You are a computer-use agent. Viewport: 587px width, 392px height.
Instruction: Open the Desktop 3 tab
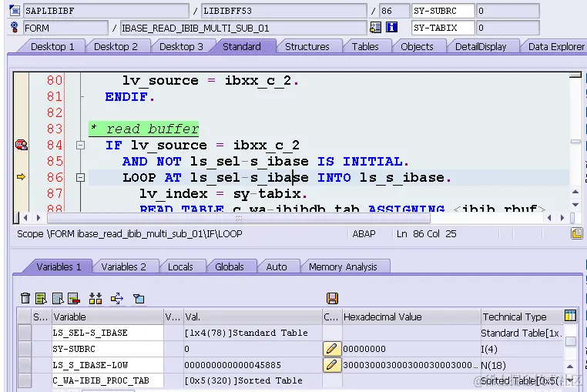click(x=181, y=46)
